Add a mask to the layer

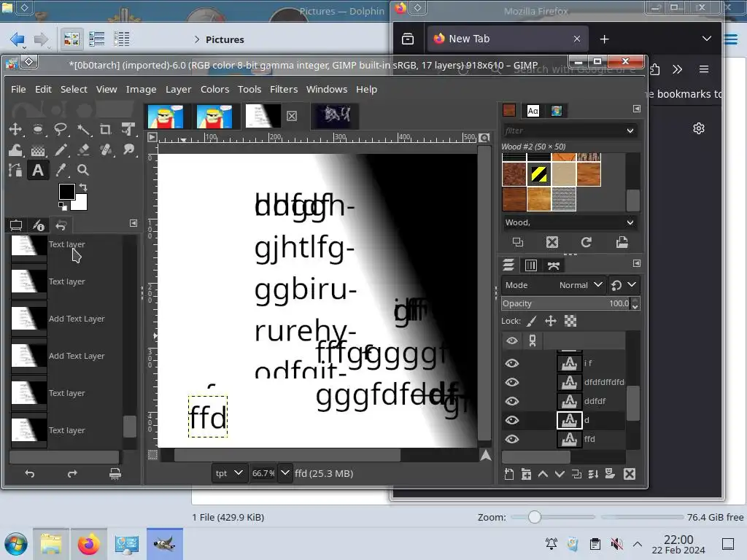point(610,474)
